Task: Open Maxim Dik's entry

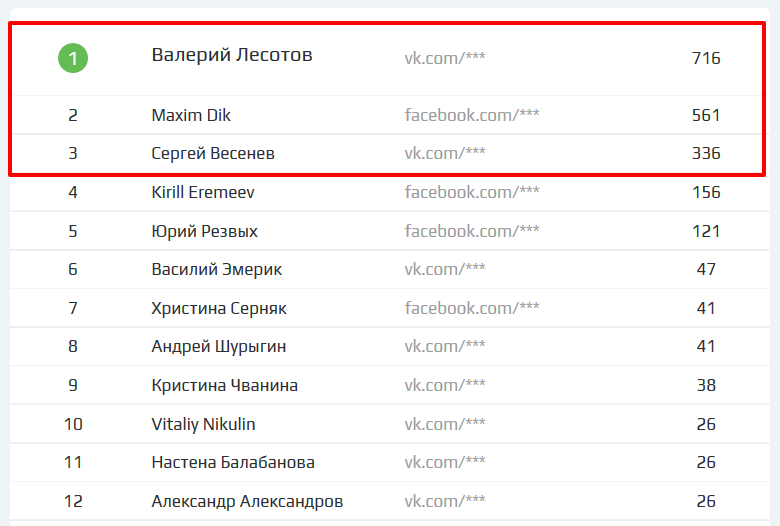Action: 191,115
